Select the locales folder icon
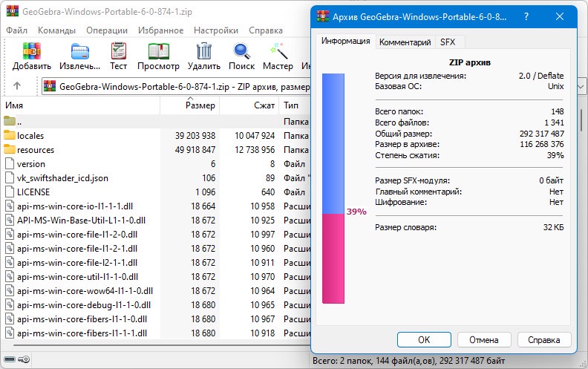588x369 pixels. point(10,135)
